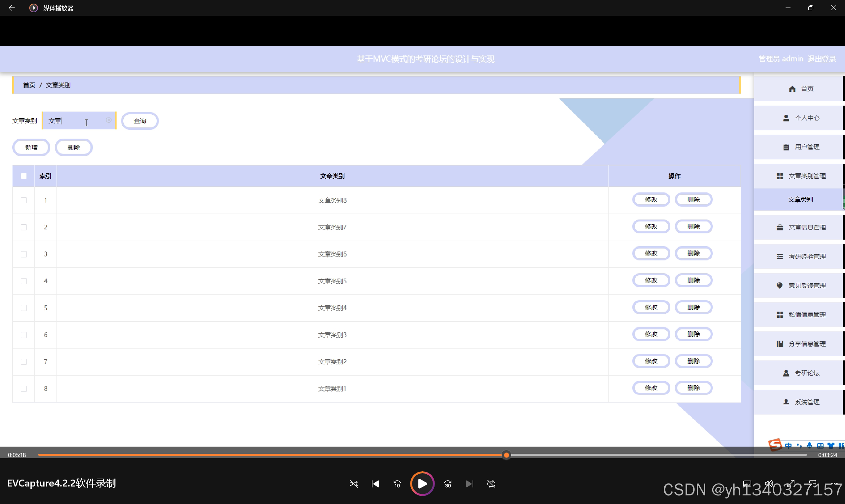
Task: Go to previous track icon
Action: click(x=375, y=484)
